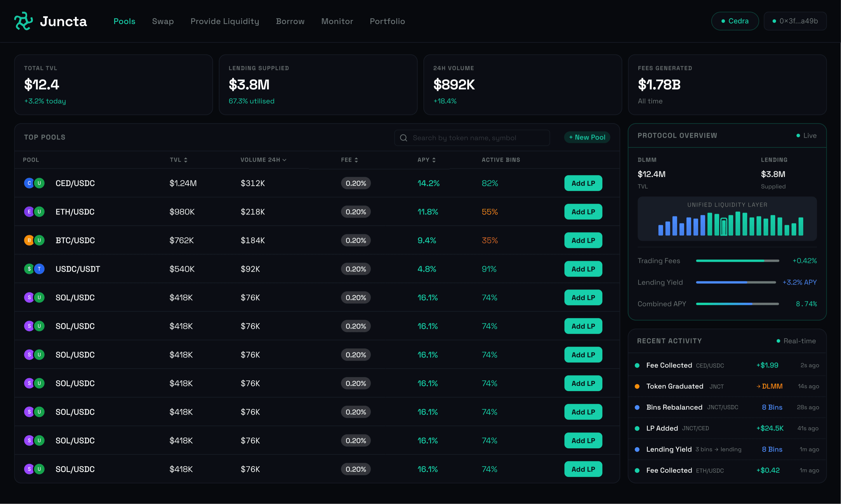841x504 pixels.
Task: Open the Cedra network selector
Action: (735, 21)
